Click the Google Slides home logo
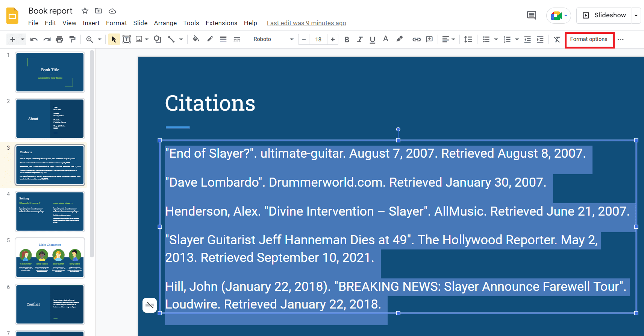 pos(12,16)
